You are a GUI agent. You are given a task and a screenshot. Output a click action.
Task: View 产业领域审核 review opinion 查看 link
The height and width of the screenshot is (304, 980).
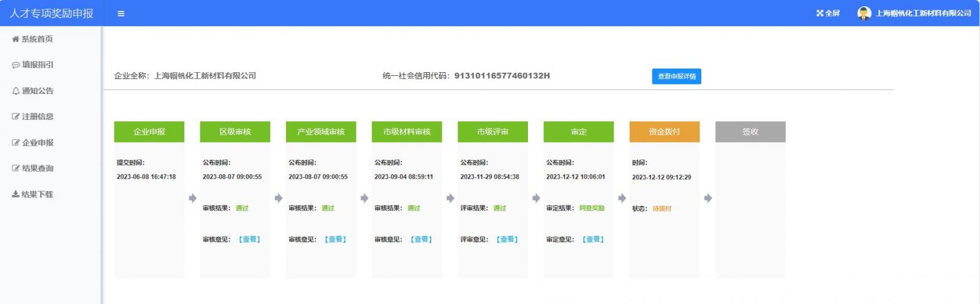tap(335, 239)
